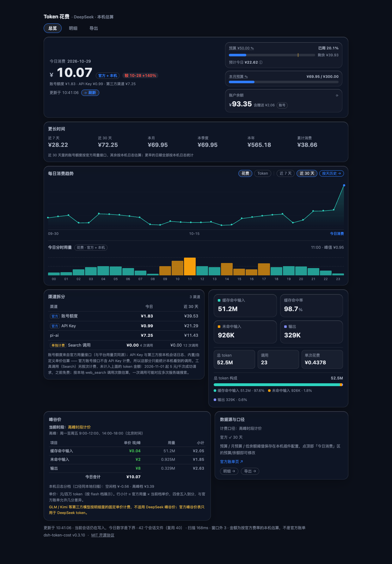Click the teal 缓存命中输入 51.2M · 97.6% legend
Screen dimensions: 392x564
239,391
